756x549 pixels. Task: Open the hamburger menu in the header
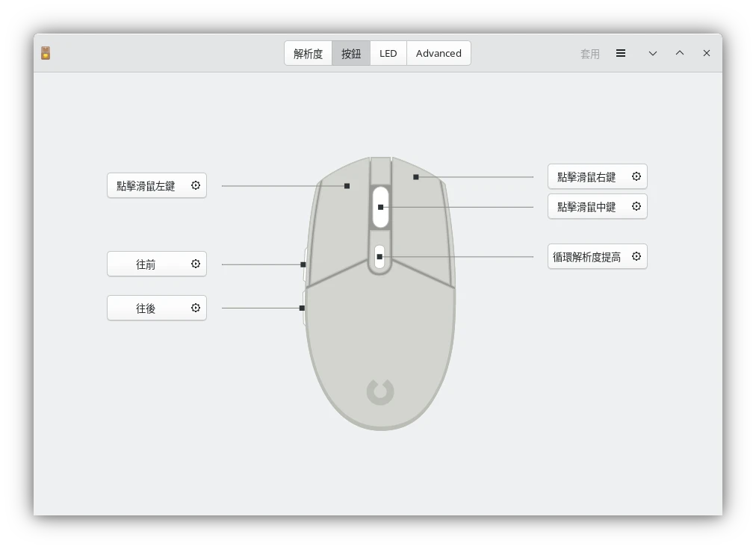pos(621,53)
